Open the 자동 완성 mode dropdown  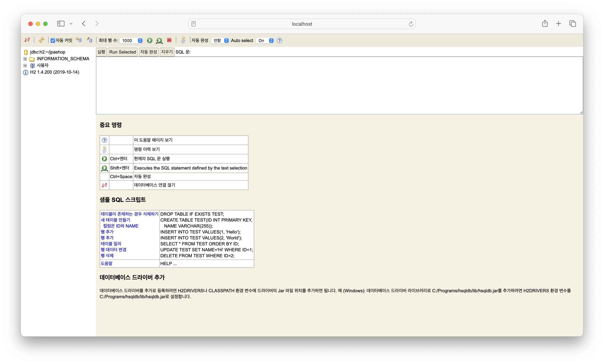pyautogui.click(x=220, y=41)
